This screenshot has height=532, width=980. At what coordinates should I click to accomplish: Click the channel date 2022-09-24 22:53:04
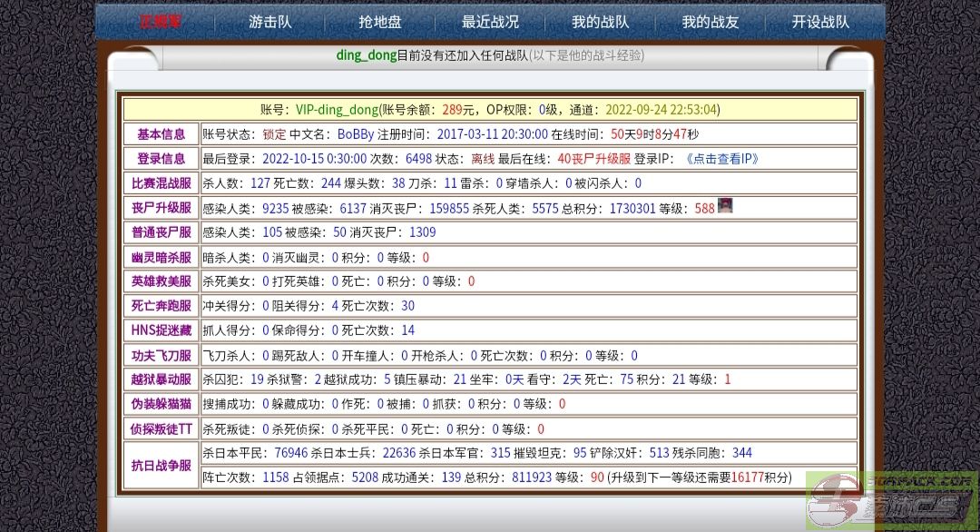[x=661, y=110]
